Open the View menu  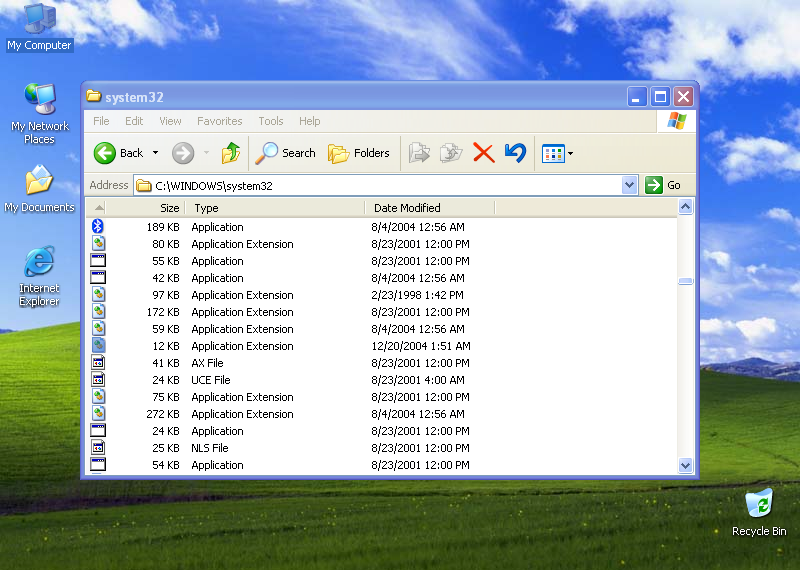click(170, 121)
